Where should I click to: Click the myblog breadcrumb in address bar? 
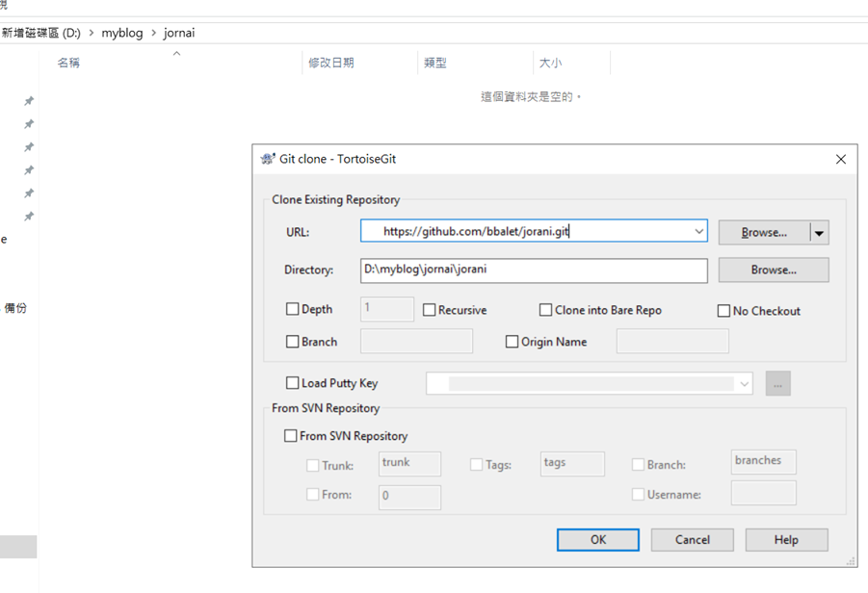122,33
